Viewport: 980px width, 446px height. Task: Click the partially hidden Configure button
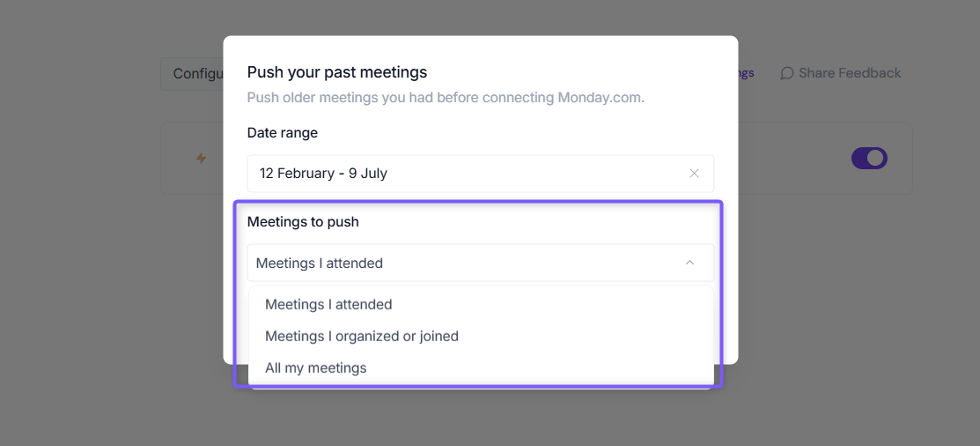(x=192, y=74)
